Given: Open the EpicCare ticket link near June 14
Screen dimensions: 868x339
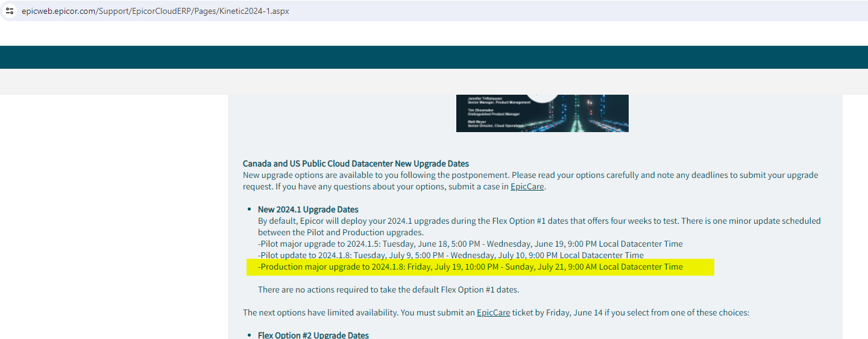Looking at the screenshot, I should tap(493, 312).
